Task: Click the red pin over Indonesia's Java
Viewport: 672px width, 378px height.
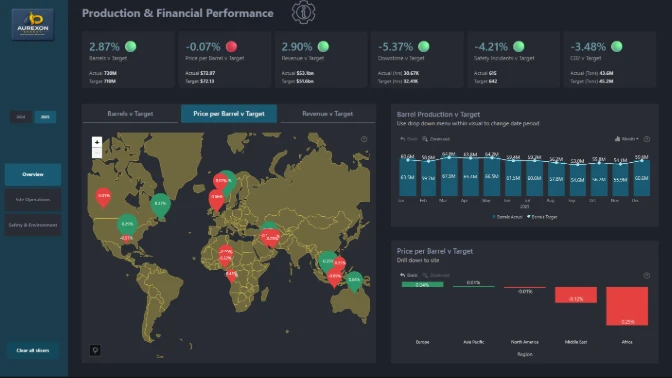Action: pyautogui.click(x=334, y=278)
